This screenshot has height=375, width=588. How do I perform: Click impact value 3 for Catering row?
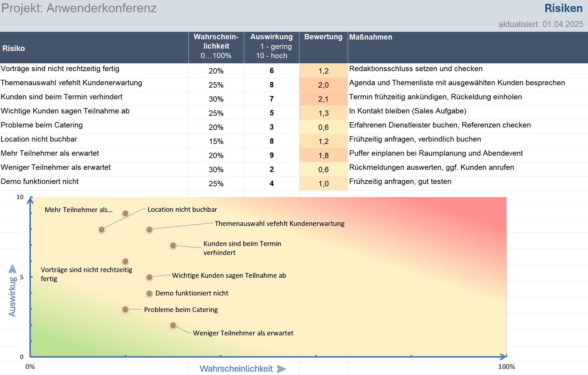[x=271, y=127]
